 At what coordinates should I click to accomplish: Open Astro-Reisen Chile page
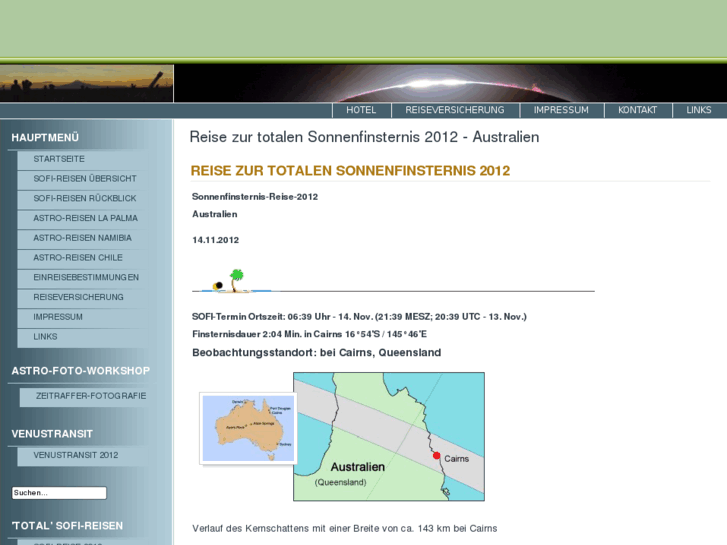pos(78,258)
